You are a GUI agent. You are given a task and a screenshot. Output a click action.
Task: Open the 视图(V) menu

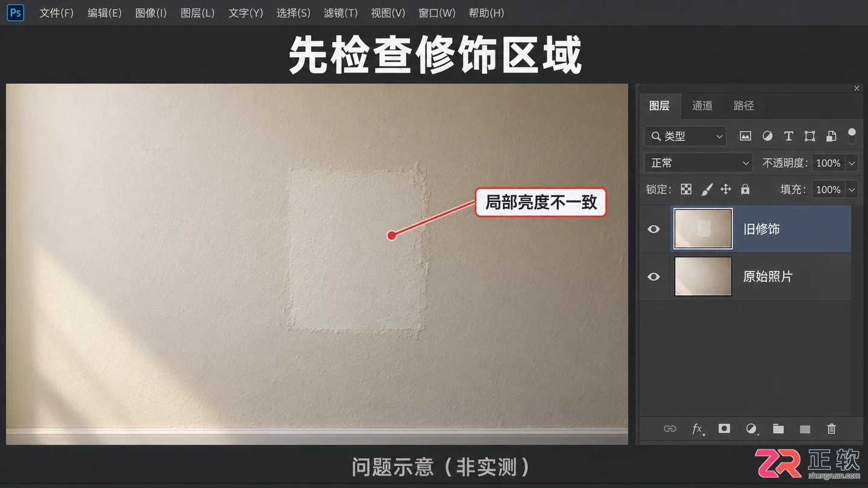[388, 13]
